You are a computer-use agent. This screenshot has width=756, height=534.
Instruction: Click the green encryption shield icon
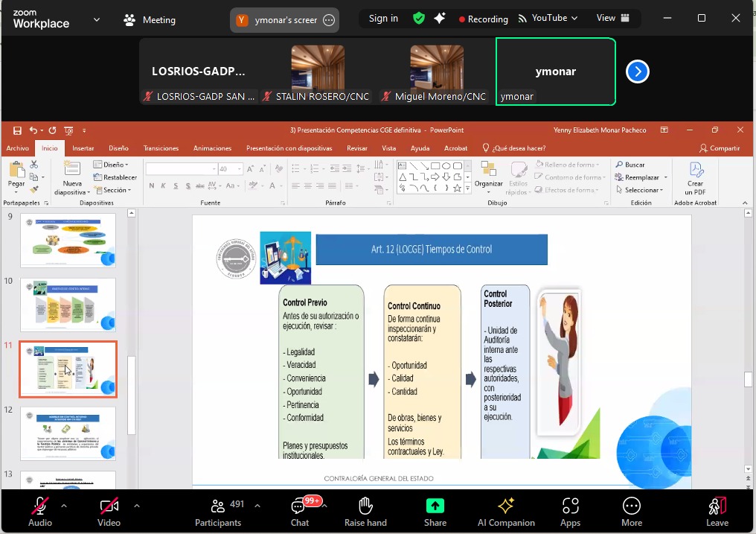click(x=419, y=19)
